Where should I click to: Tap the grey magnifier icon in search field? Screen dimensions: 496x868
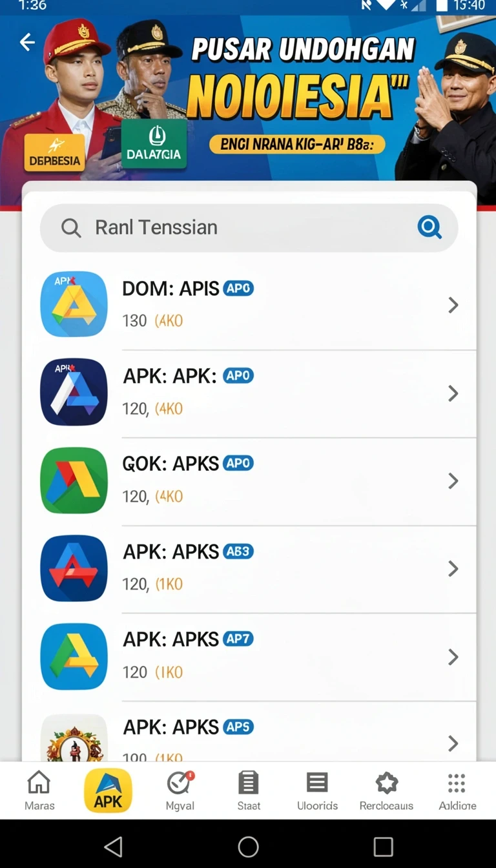[x=71, y=228]
